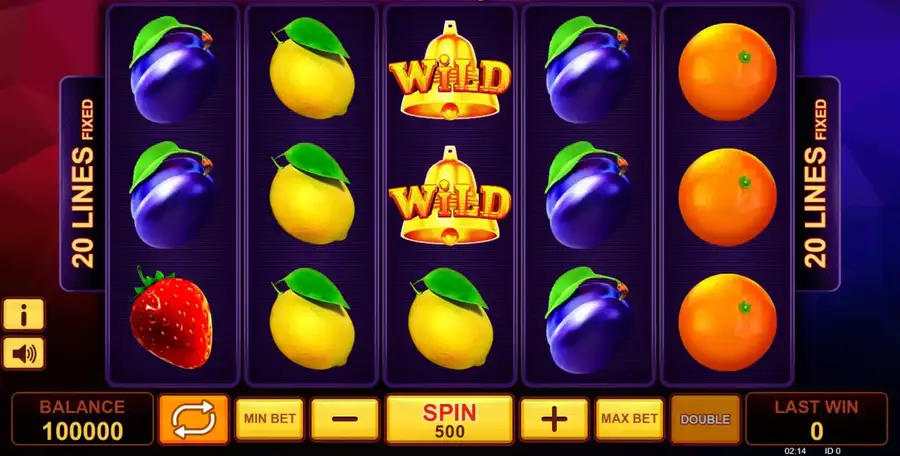This screenshot has height=456, width=900.
Task: Click the left 20 Lines Fixed panel
Action: tap(83, 184)
